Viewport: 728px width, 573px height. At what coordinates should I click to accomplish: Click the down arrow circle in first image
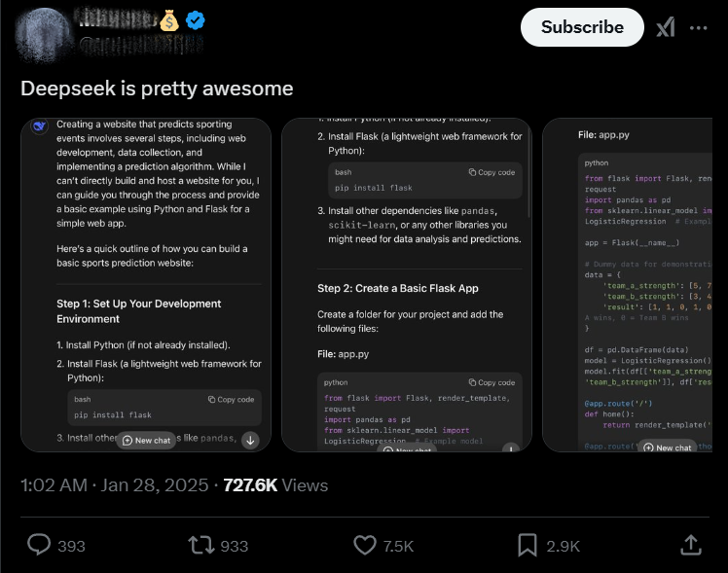[x=250, y=441]
